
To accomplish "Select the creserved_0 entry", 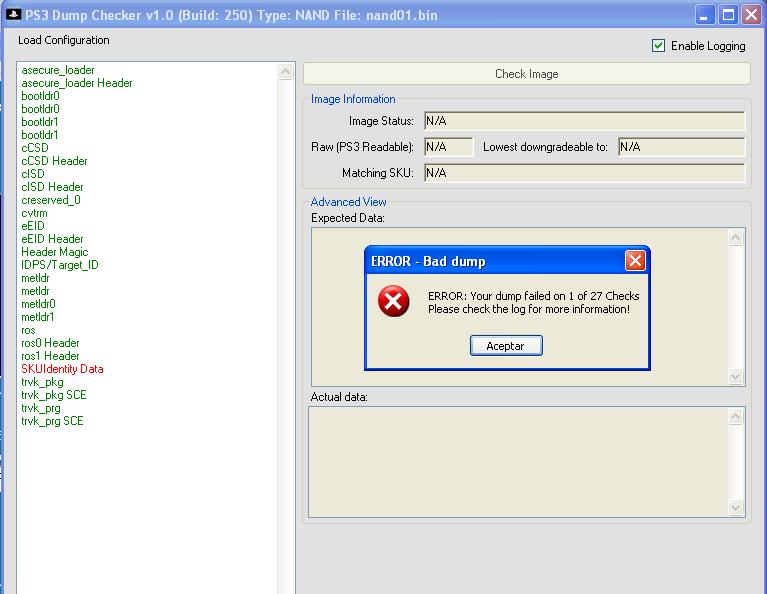I will pos(51,200).
